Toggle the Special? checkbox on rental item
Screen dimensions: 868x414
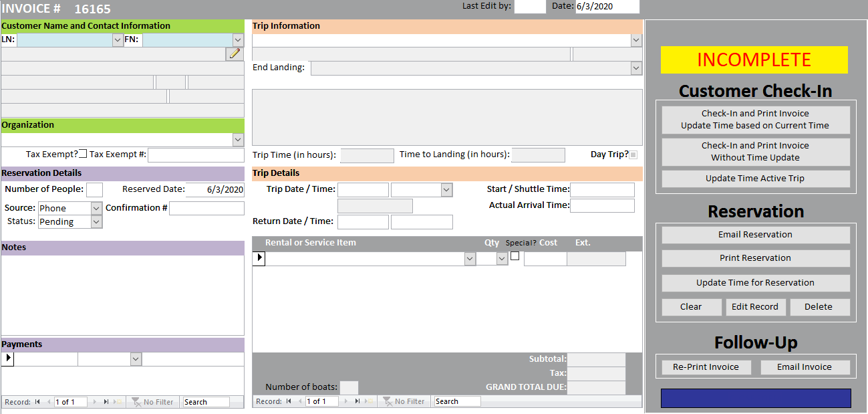click(x=515, y=256)
